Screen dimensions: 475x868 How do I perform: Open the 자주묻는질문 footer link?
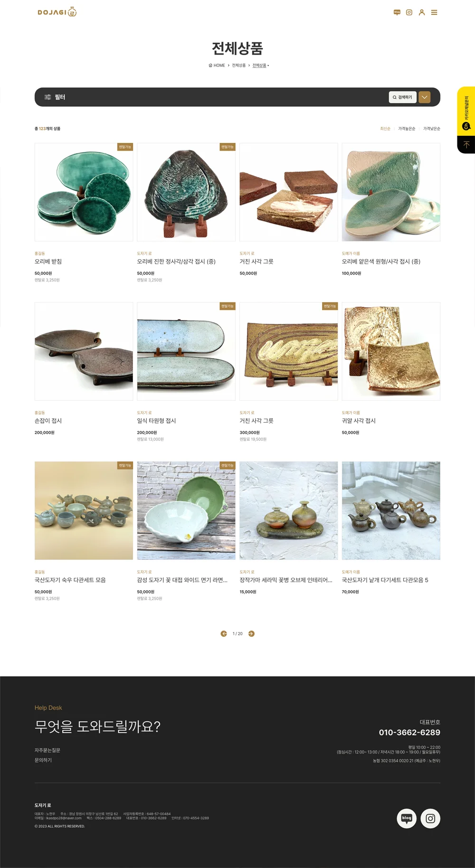pyautogui.click(x=47, y=750)
